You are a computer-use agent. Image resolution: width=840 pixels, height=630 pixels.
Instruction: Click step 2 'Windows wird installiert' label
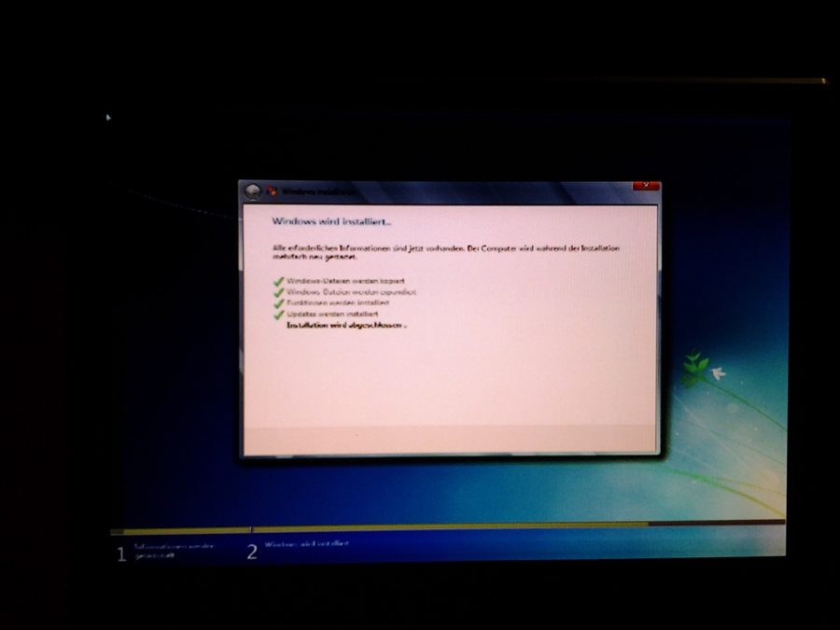tap(306, 544)
